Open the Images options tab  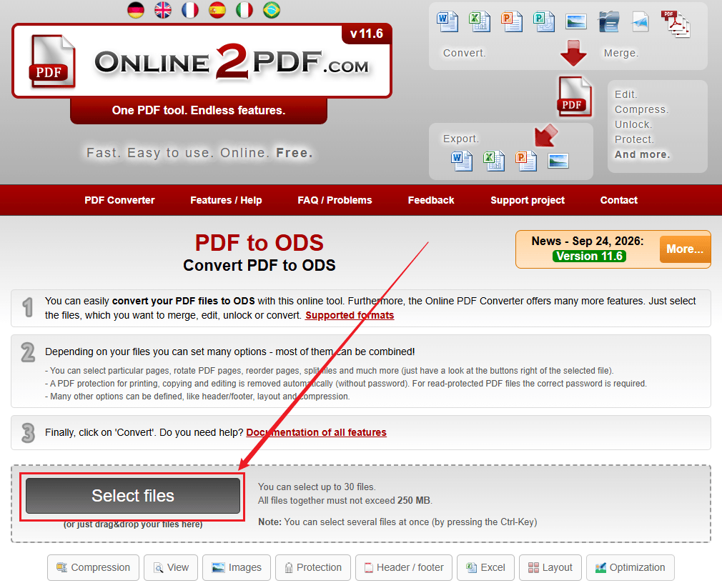point(237,567)
